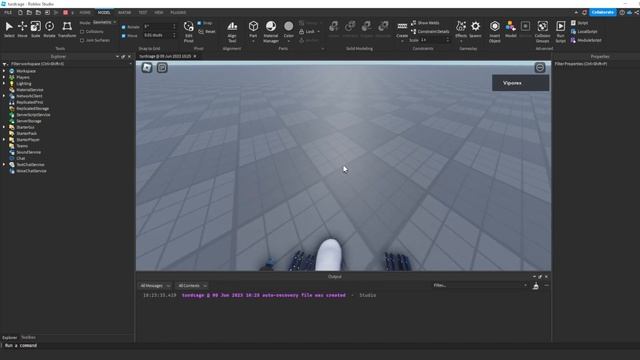Click the red Stop button

coord(65,13)
